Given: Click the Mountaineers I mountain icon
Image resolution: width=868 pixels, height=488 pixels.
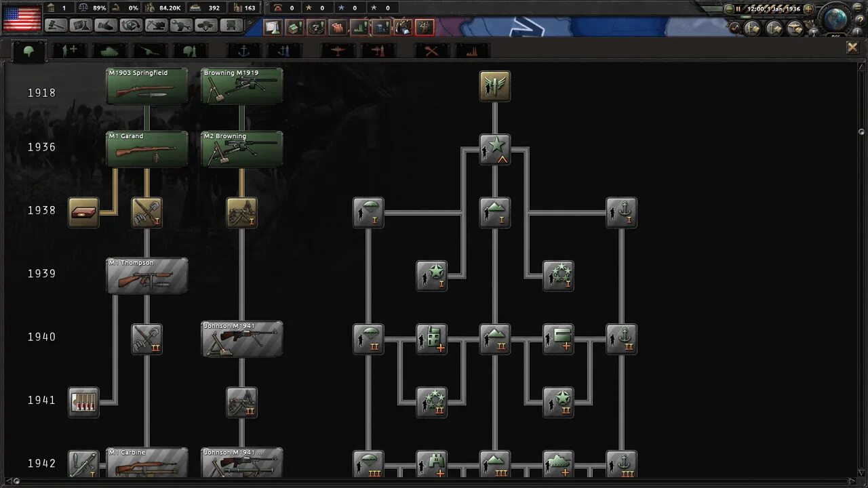Looking at the screenshot, I should point(495,213).
